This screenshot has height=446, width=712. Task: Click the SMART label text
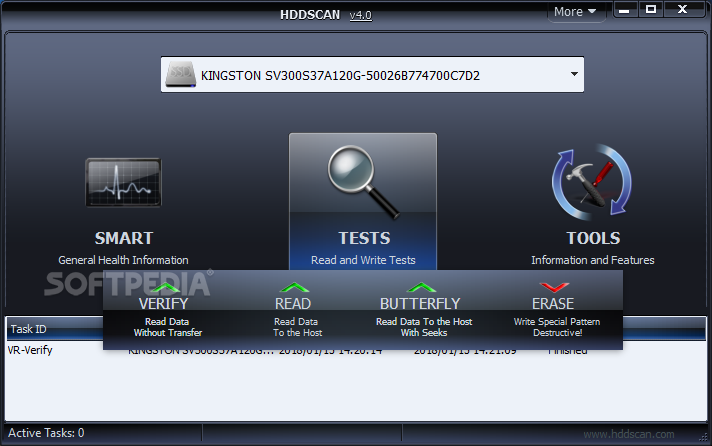click(124, 238)
